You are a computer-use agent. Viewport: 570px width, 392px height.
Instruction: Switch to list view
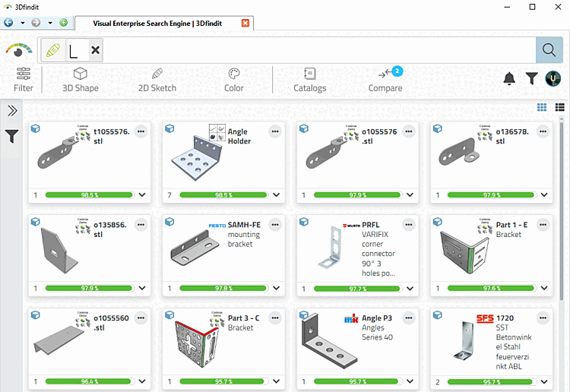[560, 107]
